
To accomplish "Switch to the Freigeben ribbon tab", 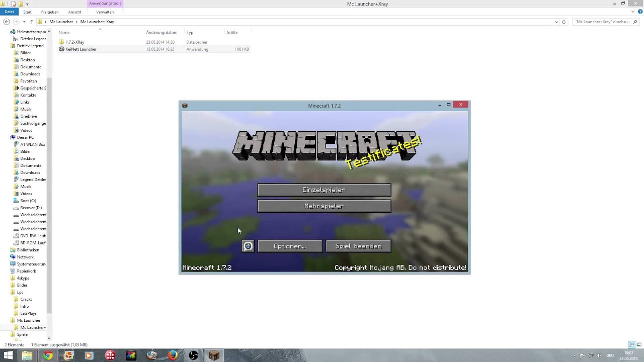I will tap(50, 12).
